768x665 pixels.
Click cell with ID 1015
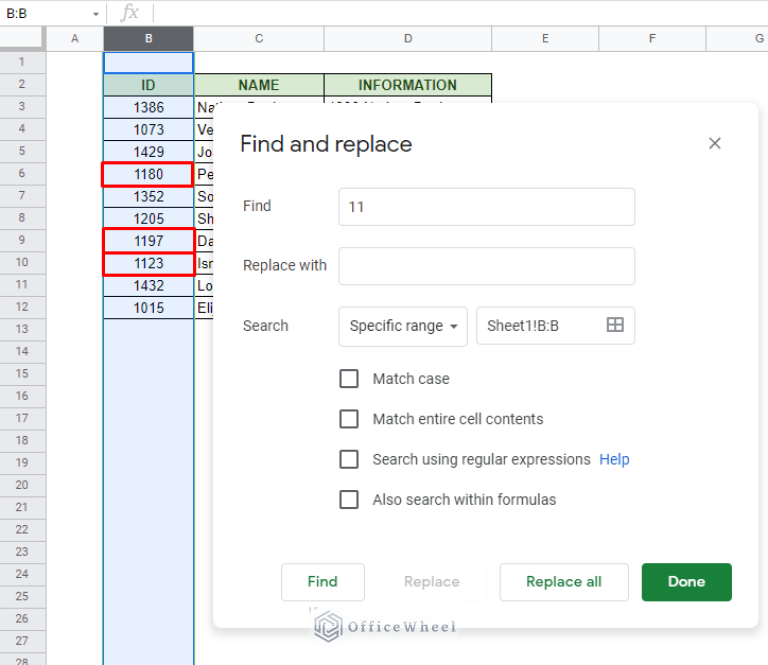click(148, 308)
